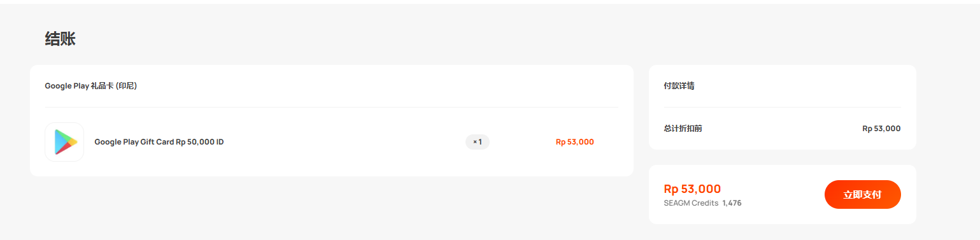Screen dimensions: 980x240
Task: Click the white strip at the page top
Action: (490, 2)
